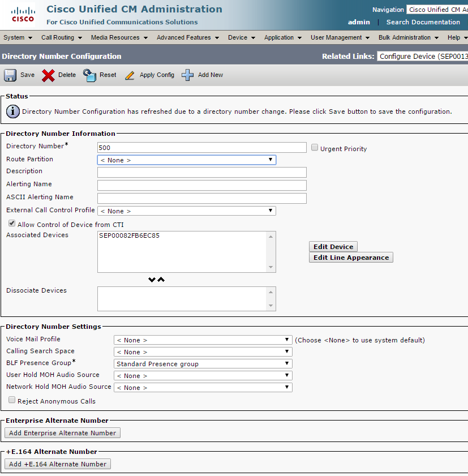Uncheck Allow Control of Device from CTI

click(x=12, y=224)
